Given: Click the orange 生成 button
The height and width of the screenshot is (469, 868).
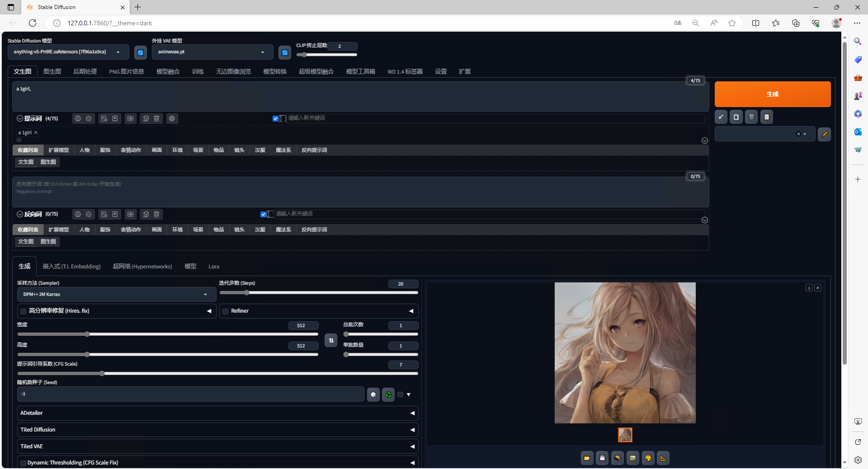Looking at the screenshot, I should pos(773,94).
